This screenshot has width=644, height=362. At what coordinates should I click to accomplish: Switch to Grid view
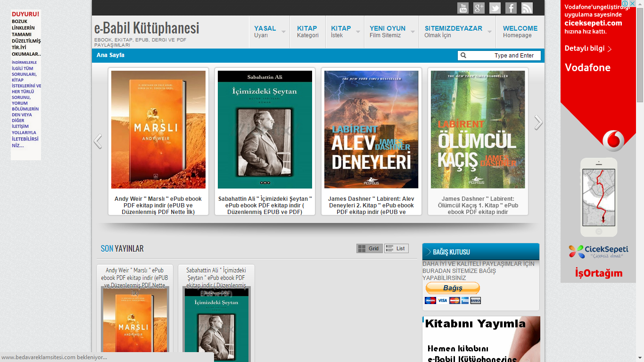(369, 248)
